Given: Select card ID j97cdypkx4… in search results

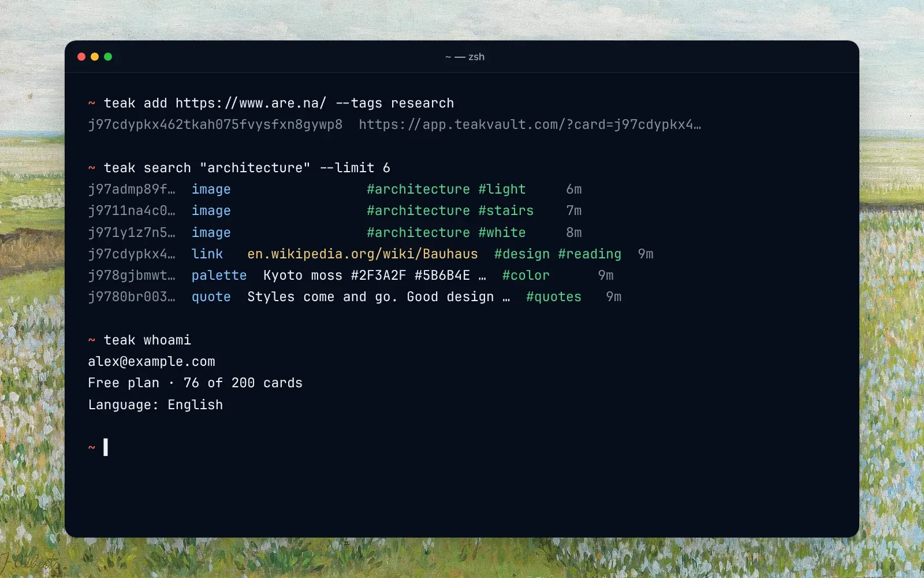Looking at the screenshot, I should pyautogui.click(x=132, y=254).
